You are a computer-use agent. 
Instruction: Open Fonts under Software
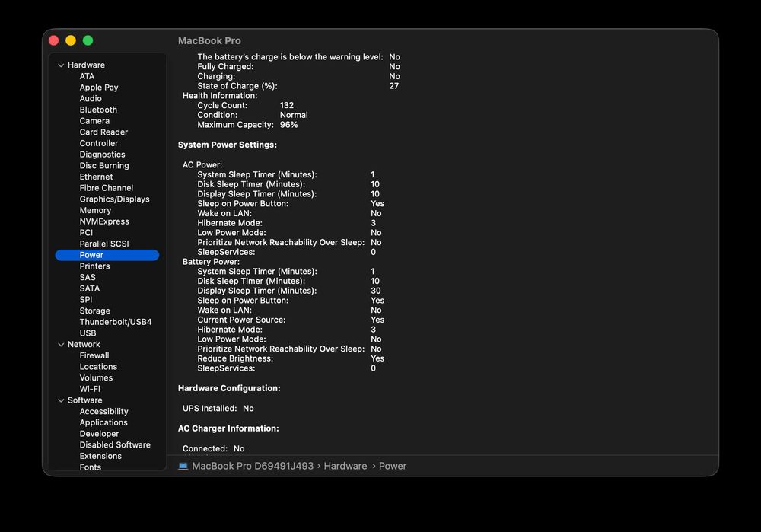91,467
